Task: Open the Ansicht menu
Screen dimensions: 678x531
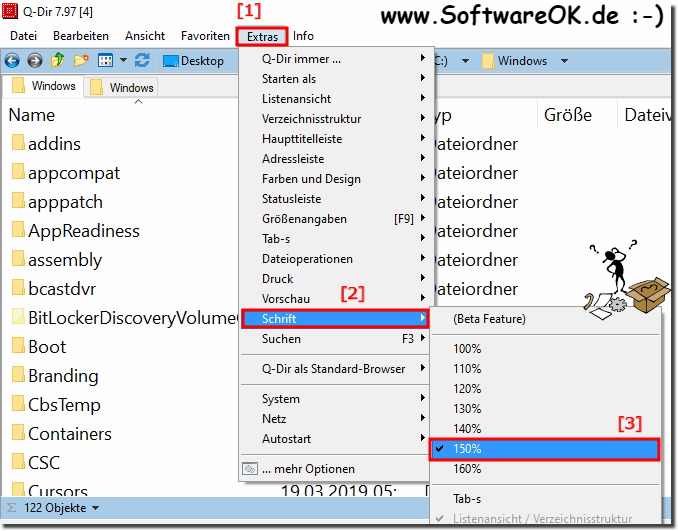Action: (145, 36)
